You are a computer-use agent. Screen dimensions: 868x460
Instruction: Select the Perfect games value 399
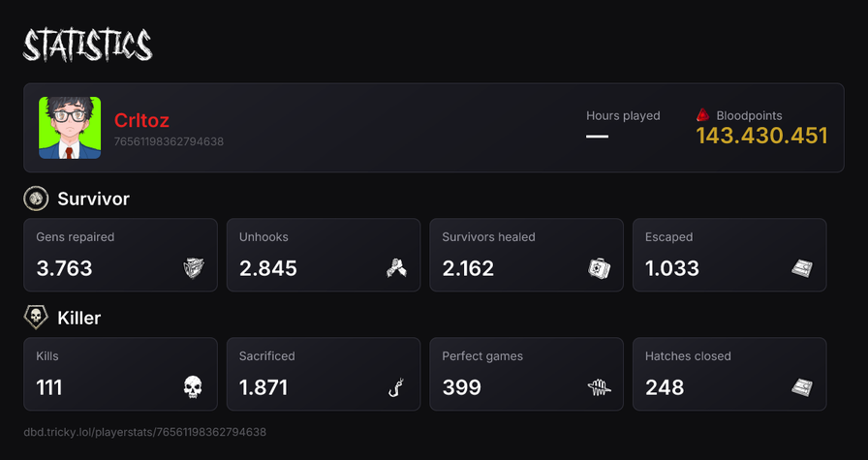(x=462, y=387)
